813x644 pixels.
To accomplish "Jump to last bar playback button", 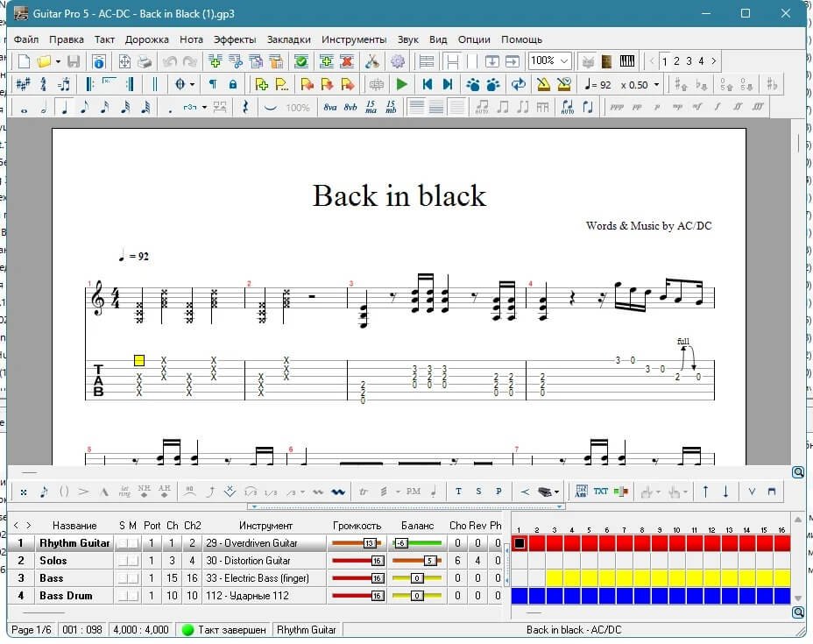I will click(448, 84).
